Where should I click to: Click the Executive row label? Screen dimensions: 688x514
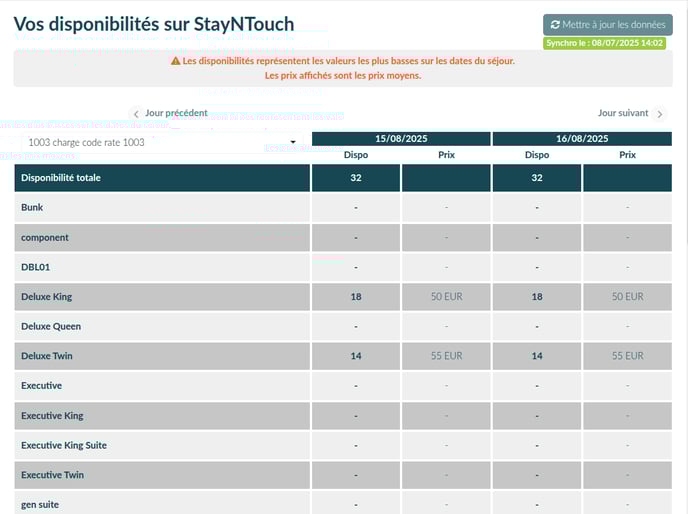coord(41,386)
